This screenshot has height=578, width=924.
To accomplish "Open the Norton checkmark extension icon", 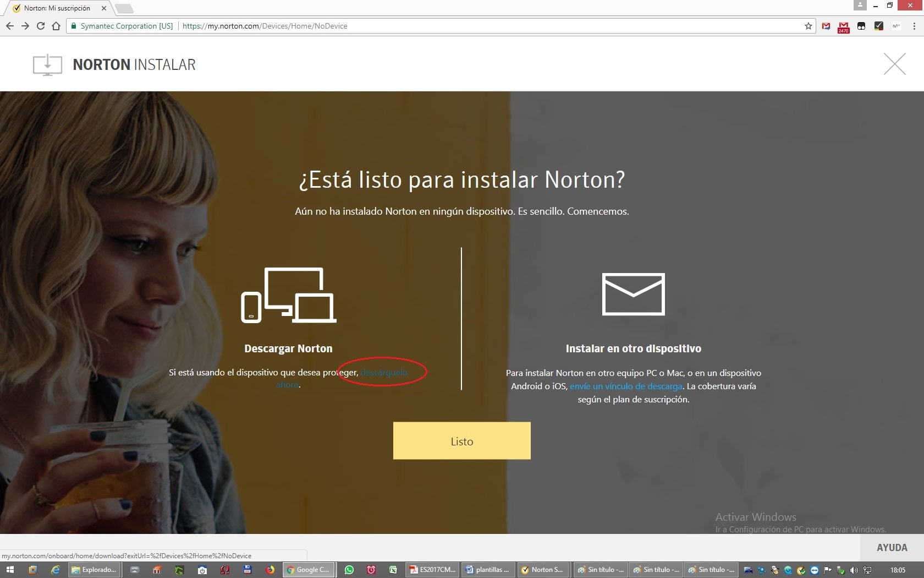I will 879,26.
